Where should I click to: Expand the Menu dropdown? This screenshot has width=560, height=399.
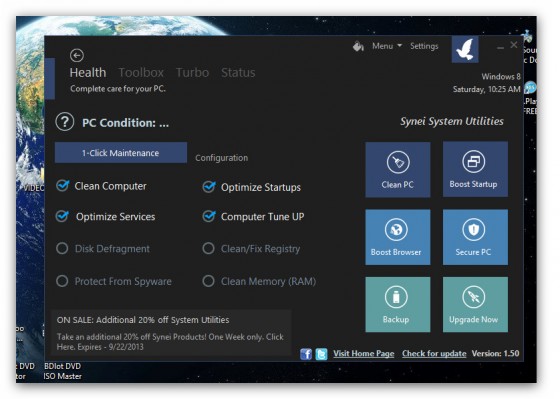click(x=387, y=46)
